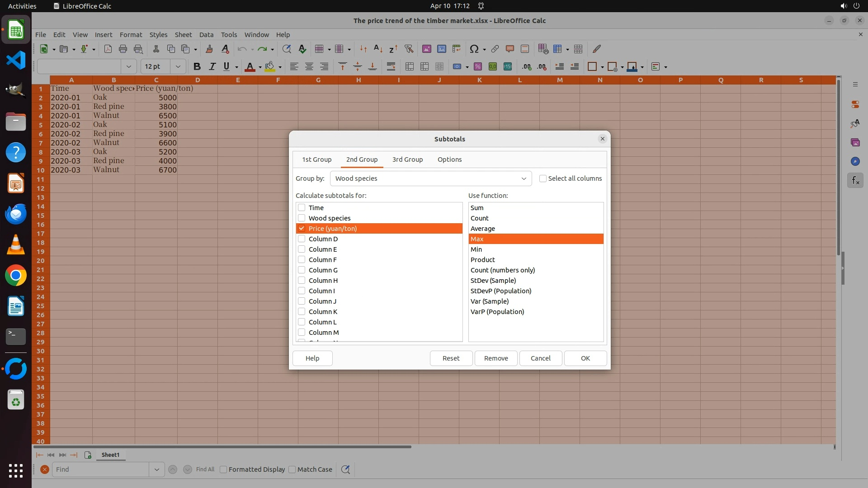Enable the Select all columns checkbox
Viewport: 868px width, 488px height.
tap(543, 178)
